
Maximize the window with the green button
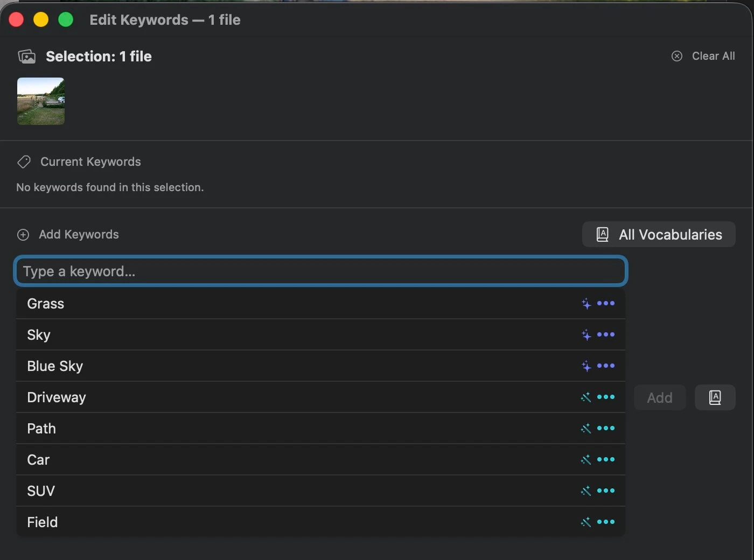click(66, 19)
